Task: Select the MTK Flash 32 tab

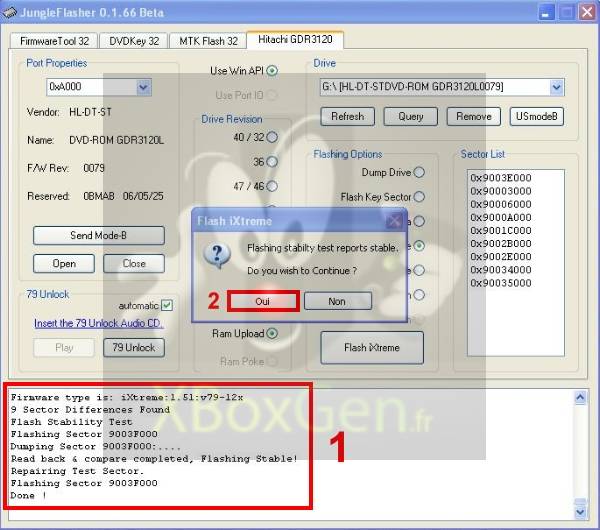Action: click(208, 41)
